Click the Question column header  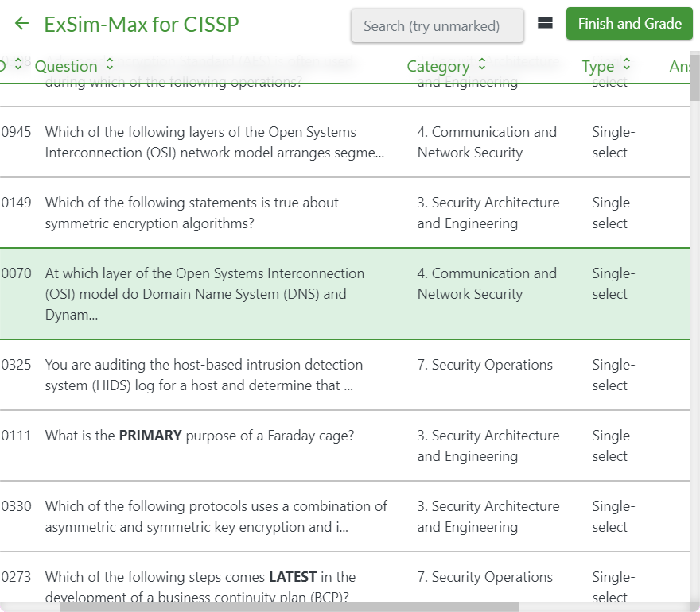pos(66,66)
